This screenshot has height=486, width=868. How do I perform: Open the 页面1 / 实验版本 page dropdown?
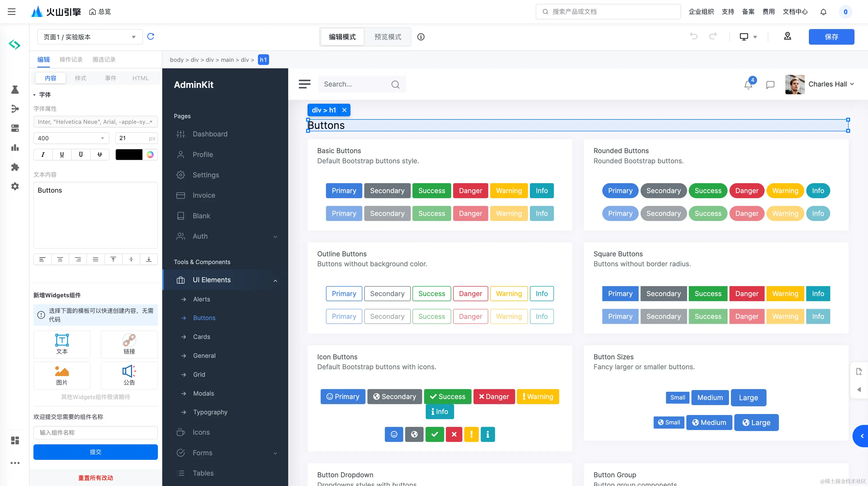tap(90, 37)
